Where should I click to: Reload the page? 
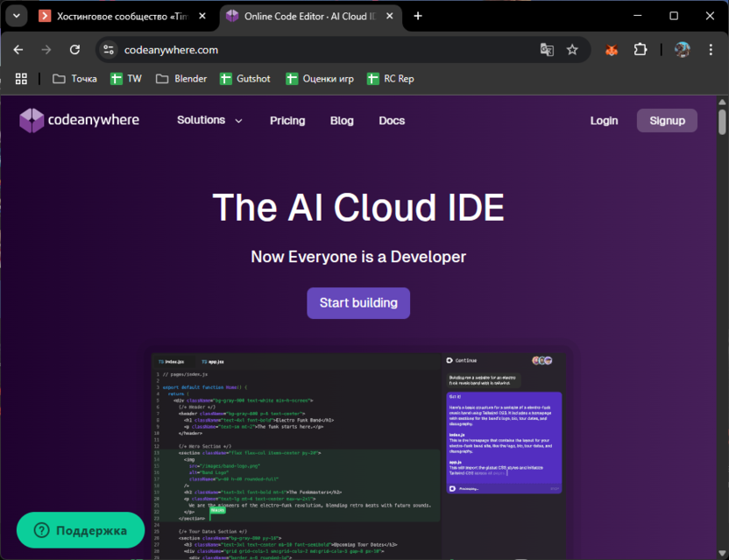[74, 50]
